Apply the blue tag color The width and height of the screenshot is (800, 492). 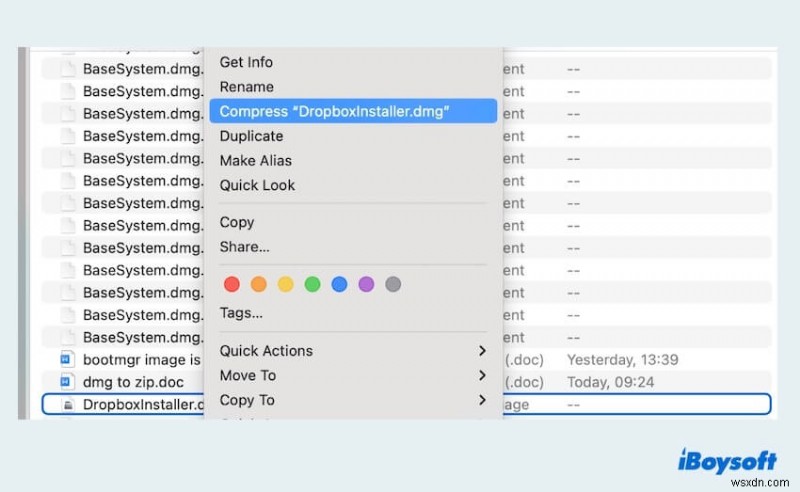pyautogui.click(x=339, y=284)
